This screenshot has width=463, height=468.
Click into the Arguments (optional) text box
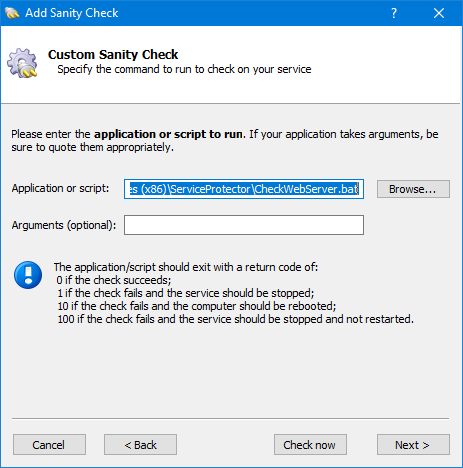[x=244, y=225]
